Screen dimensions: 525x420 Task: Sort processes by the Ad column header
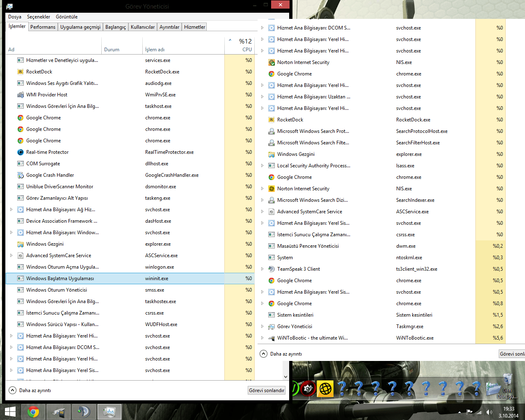tap(54, 46)
